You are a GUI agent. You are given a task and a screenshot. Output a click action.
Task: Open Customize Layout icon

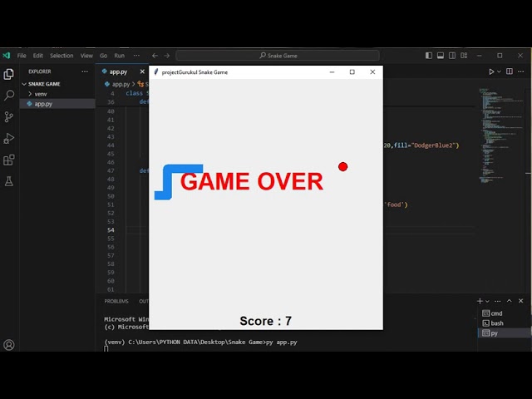click(464, 56)
